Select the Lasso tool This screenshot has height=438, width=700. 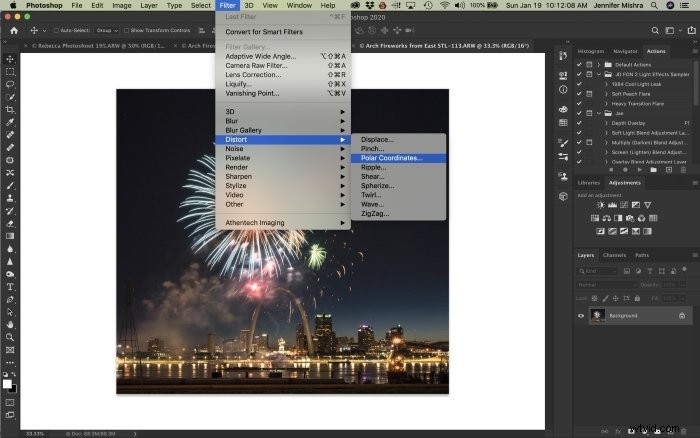point(10,84)
